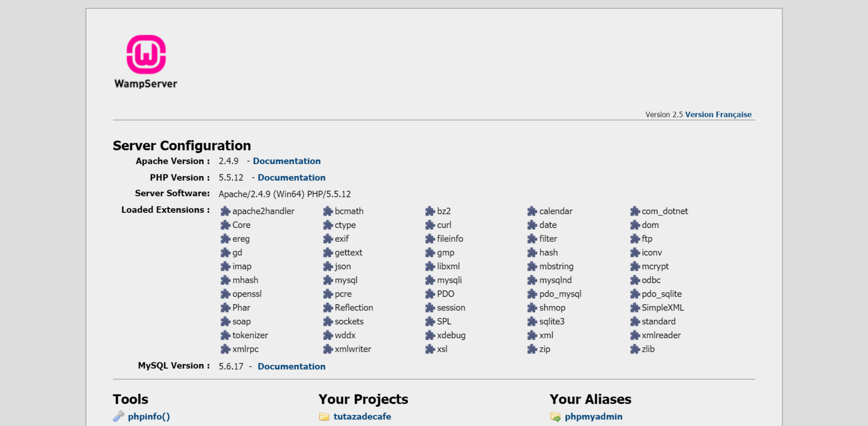Click the Loaded Extensions label
868x426 pixels.
(165, 210)
